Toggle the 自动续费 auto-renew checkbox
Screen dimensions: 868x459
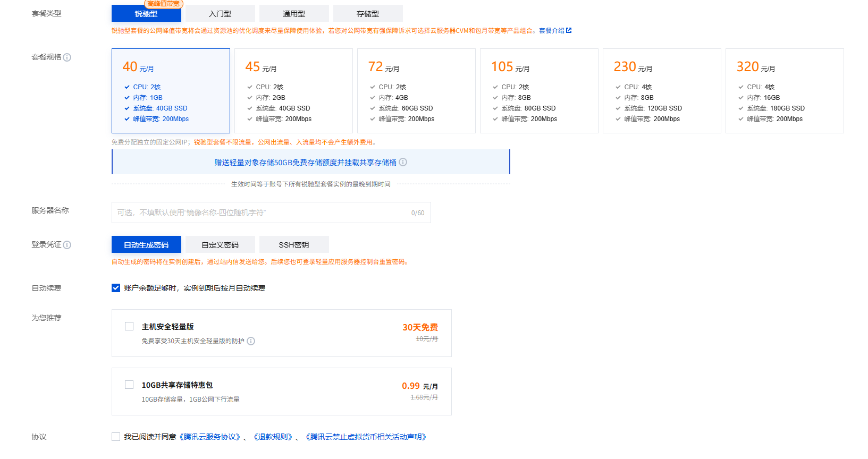pos(116,288)
